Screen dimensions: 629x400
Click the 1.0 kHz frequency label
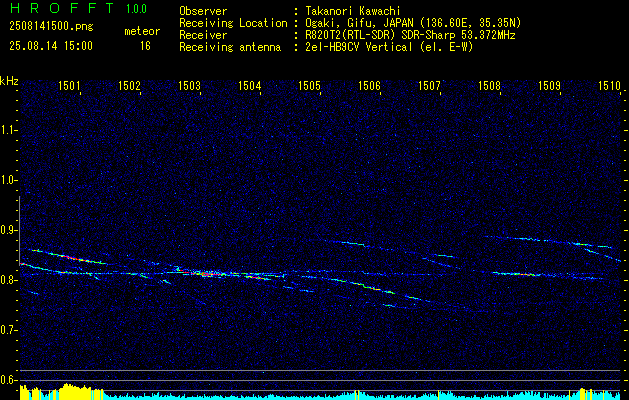pyautogui.click(x=8, y=180)
